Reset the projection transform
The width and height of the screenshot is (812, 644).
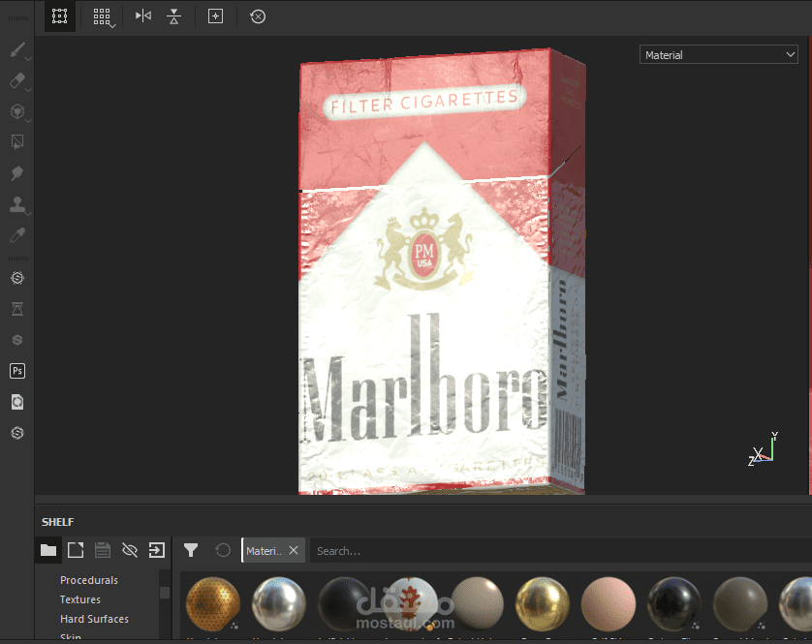pyautogui.click(x=258, y=16)
